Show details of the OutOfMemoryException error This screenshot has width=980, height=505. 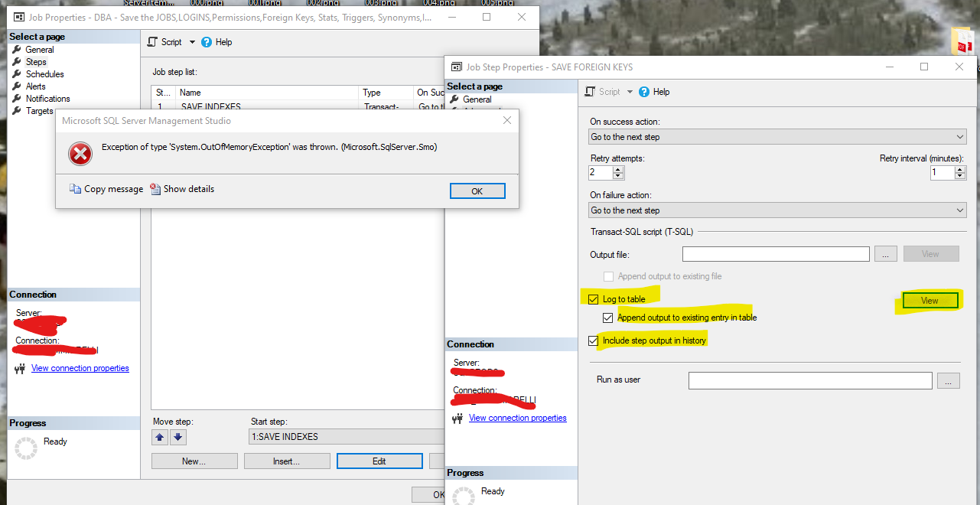point(182,189)
